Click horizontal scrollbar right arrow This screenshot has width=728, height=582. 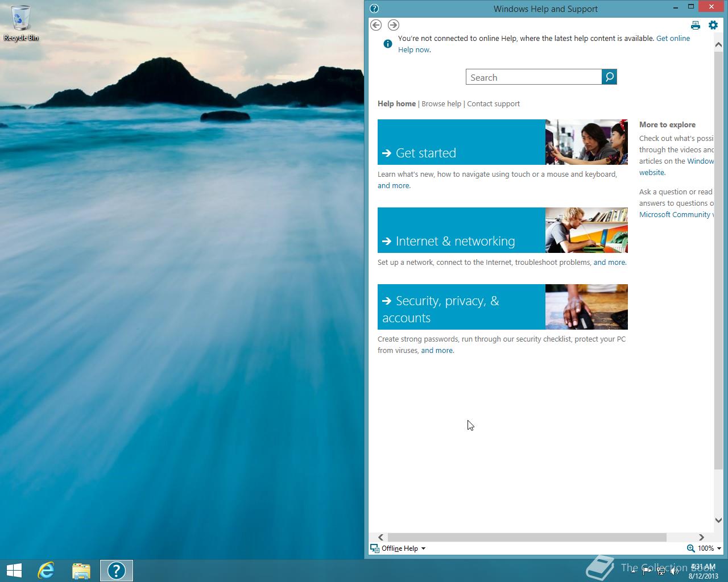[701, 538]
